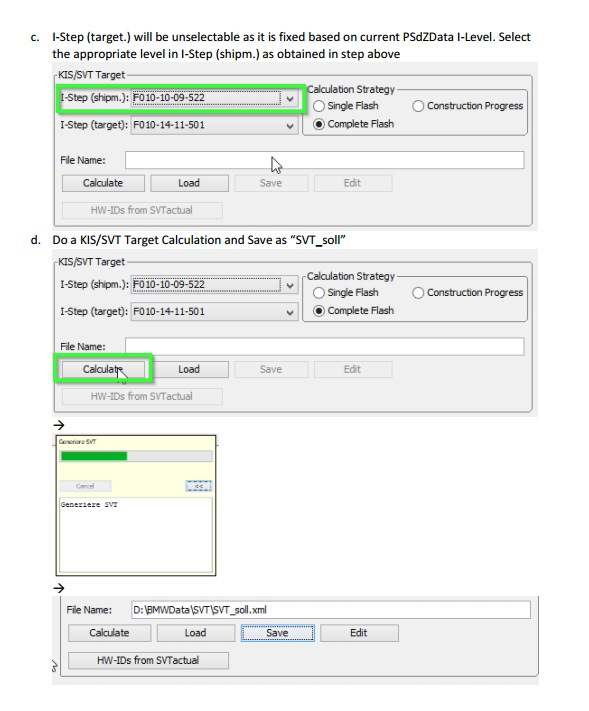Click the Generiere SVT log text area
Viewport: 589px width, 711px height.
(x=136, y=535)
